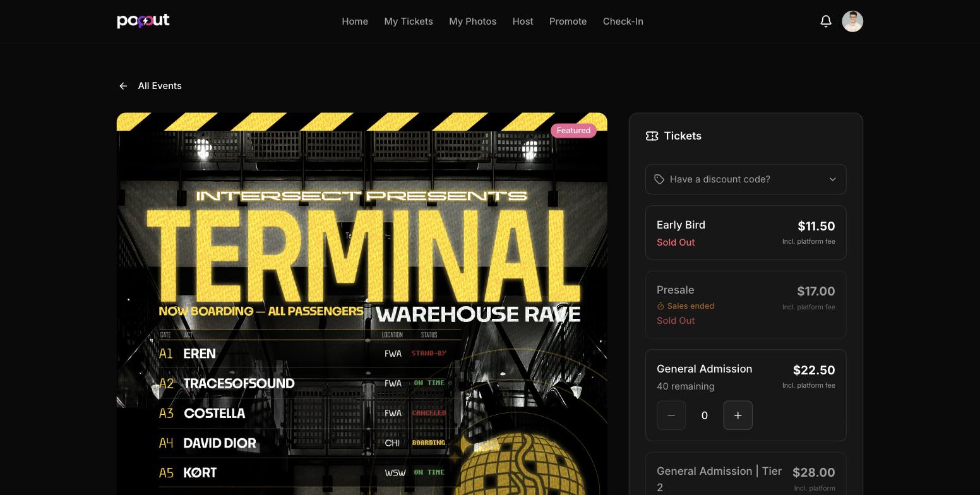
Task: Select the Presale ticket title
Action: (x=675, y=290)
